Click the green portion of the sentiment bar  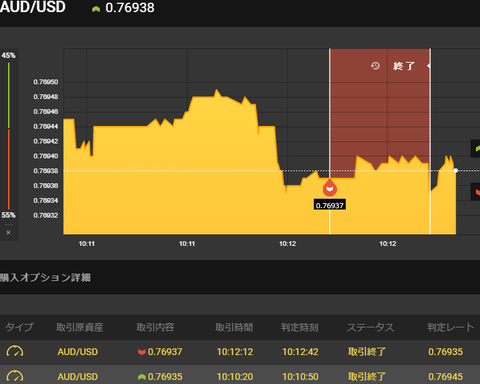coord(9,95)
